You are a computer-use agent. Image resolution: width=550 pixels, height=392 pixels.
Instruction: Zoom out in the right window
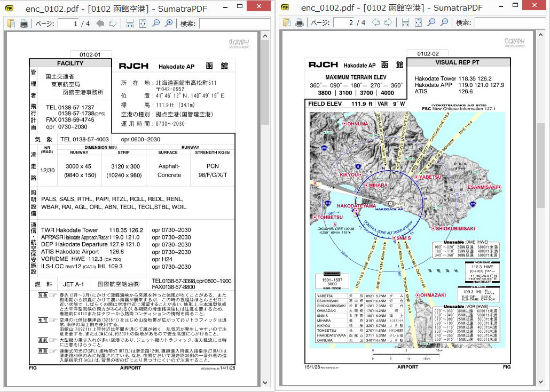click(x=431, y=22)
